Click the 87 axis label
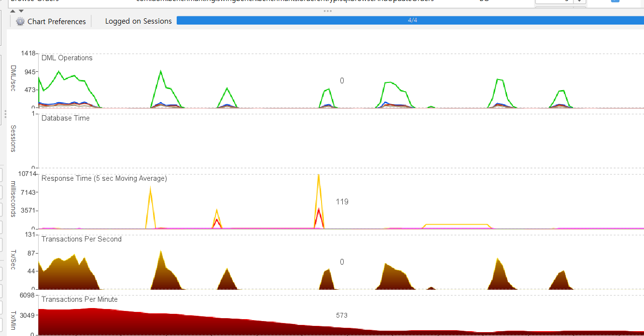Screen dimensions: 644x336 (x=32, y=253)
